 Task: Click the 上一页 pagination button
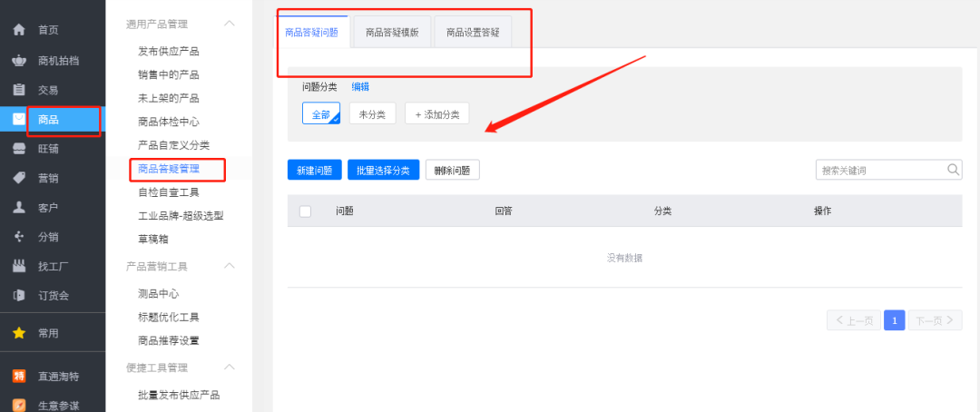point(854,320)
